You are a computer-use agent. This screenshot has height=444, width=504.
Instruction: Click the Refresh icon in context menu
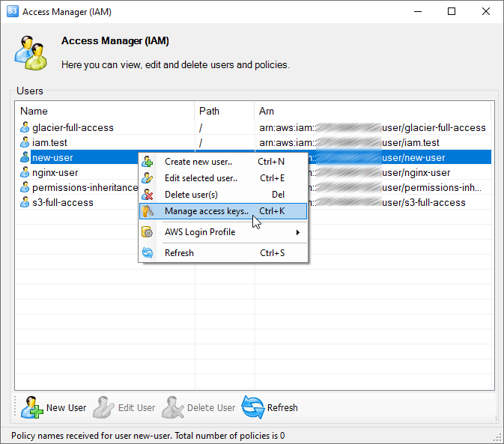pos(148,253)
